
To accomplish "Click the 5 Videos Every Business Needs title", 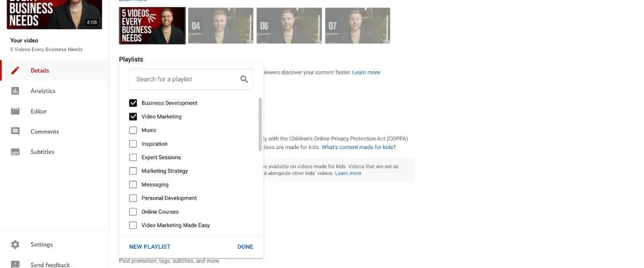I will tap(46, 49).
